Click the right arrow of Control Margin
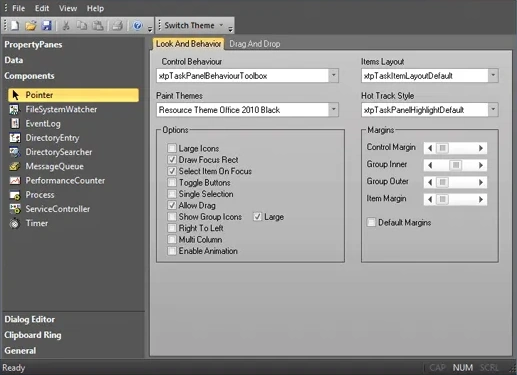 480,148
